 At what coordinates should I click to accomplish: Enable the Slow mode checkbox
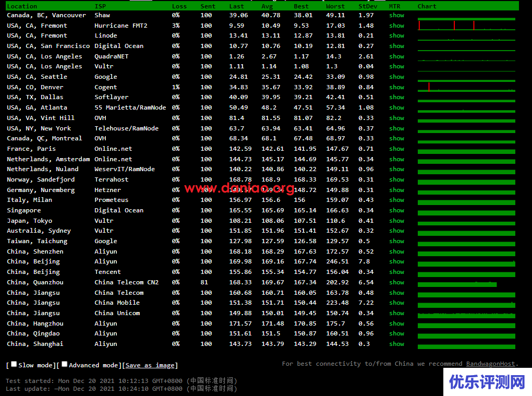coord(14,364)
